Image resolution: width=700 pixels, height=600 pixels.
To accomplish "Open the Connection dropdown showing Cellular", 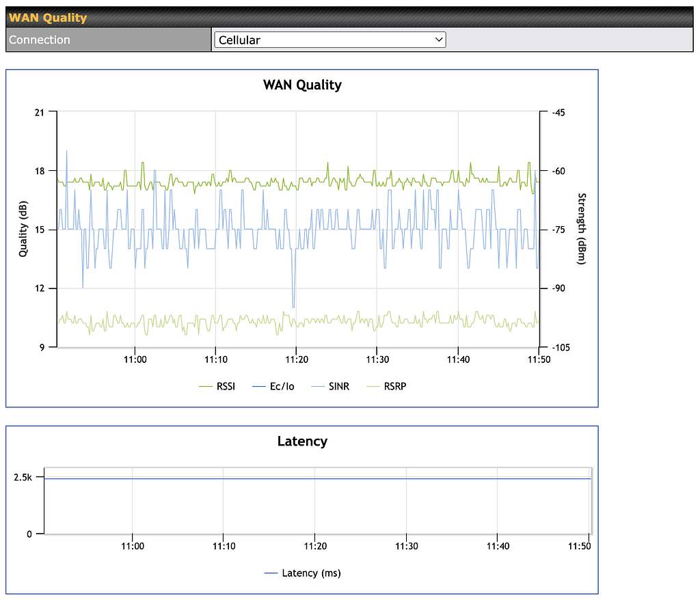I will [x=329, y=40].
